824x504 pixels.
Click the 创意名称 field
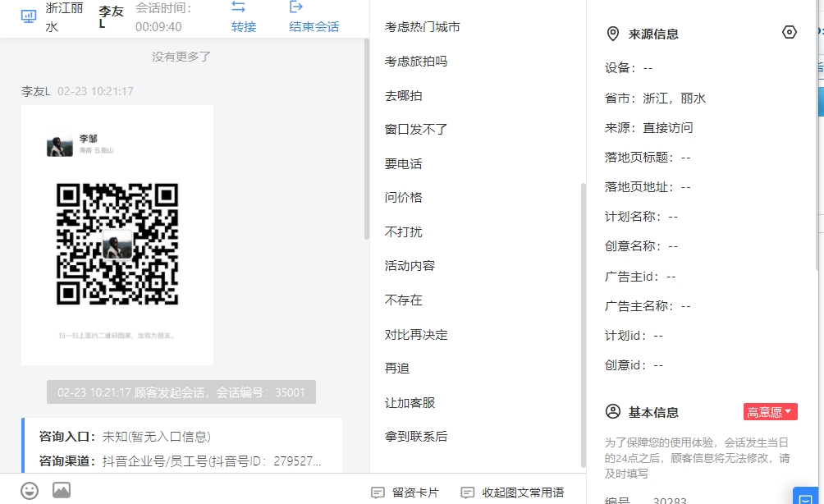(641, 246)
